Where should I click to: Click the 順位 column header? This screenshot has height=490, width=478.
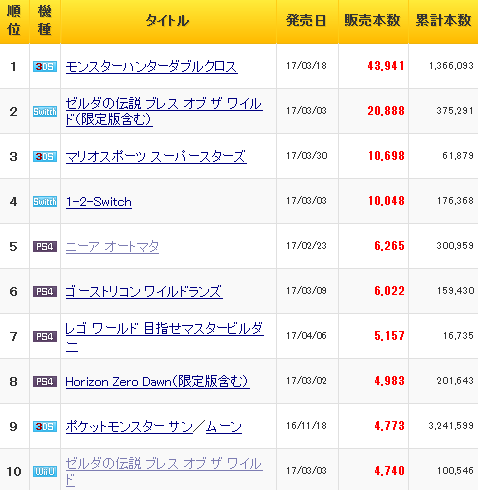click(14, 21)
